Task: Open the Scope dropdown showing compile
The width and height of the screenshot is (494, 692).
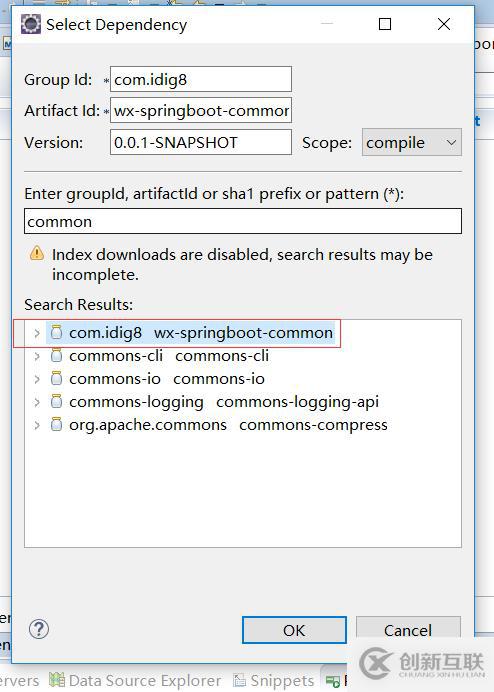Action: click(x=411, y=142)
